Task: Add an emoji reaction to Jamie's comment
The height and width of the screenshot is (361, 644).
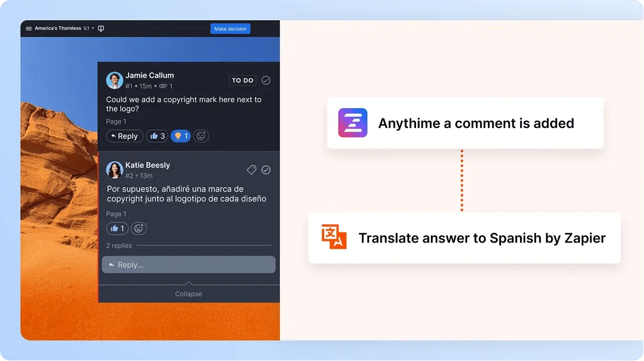Action: coord(201,136)
